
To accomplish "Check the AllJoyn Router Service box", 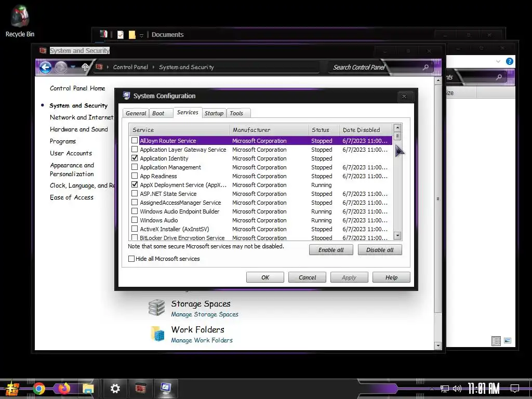I will 135,140.
